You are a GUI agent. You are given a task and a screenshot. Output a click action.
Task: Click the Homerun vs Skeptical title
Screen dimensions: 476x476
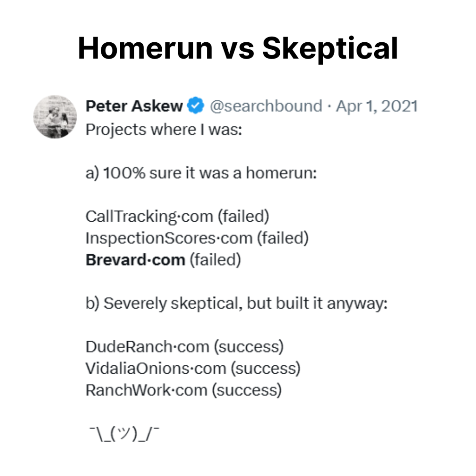tap(238, 48)
